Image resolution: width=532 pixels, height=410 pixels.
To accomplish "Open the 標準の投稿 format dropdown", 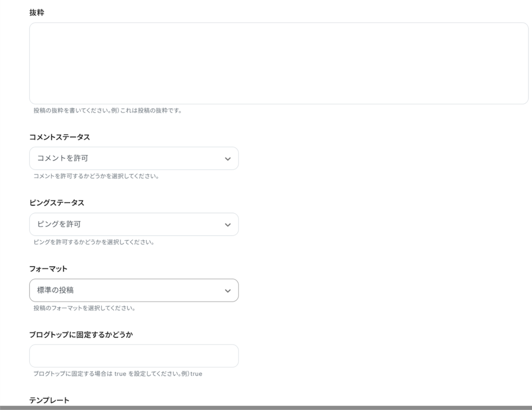I will click(x=134, y=290).
